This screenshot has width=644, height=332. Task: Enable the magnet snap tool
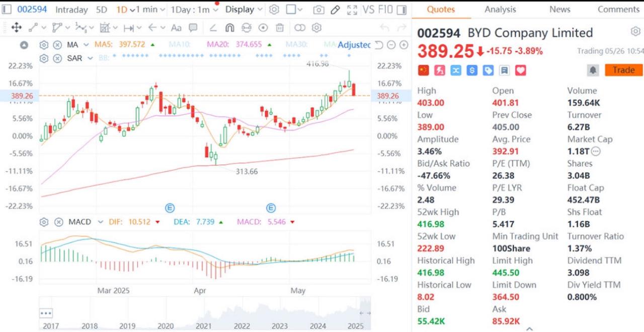pyautogui.click(x=229, y=28)
